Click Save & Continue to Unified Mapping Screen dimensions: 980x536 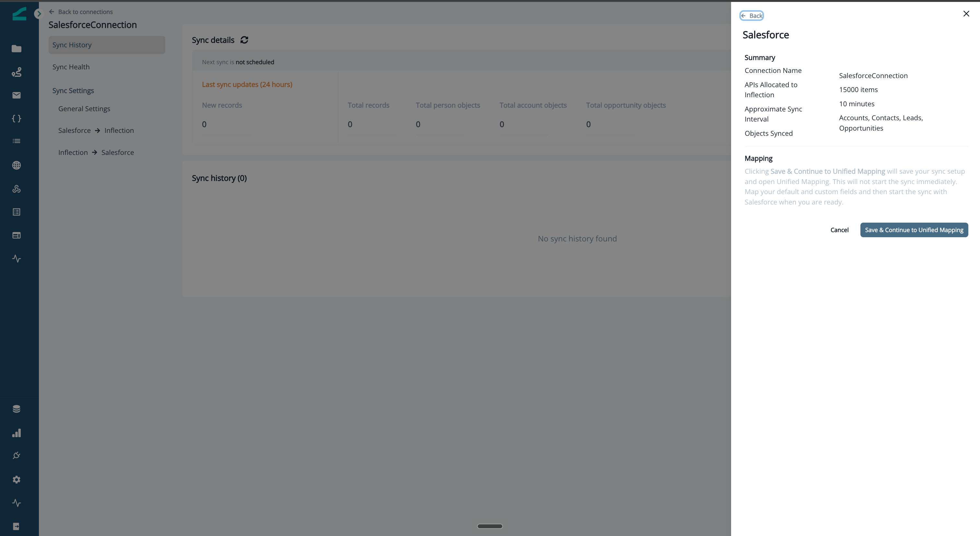[x=914, y=230]
